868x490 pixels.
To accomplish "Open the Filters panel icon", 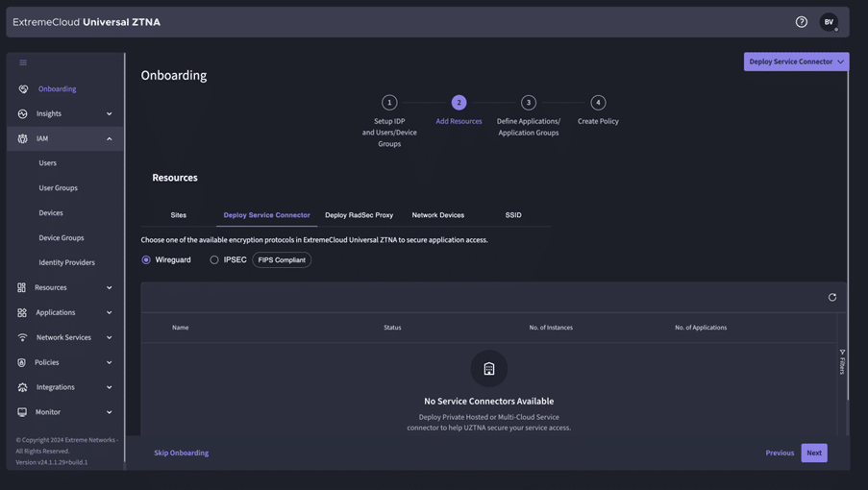I will (x=842, y=361).
